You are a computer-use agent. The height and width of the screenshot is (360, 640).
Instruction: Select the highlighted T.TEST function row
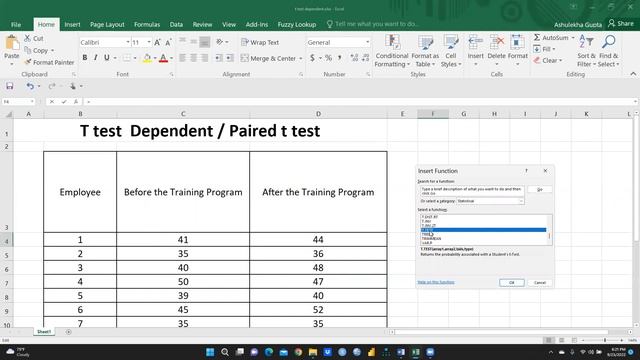pos(483,230)
